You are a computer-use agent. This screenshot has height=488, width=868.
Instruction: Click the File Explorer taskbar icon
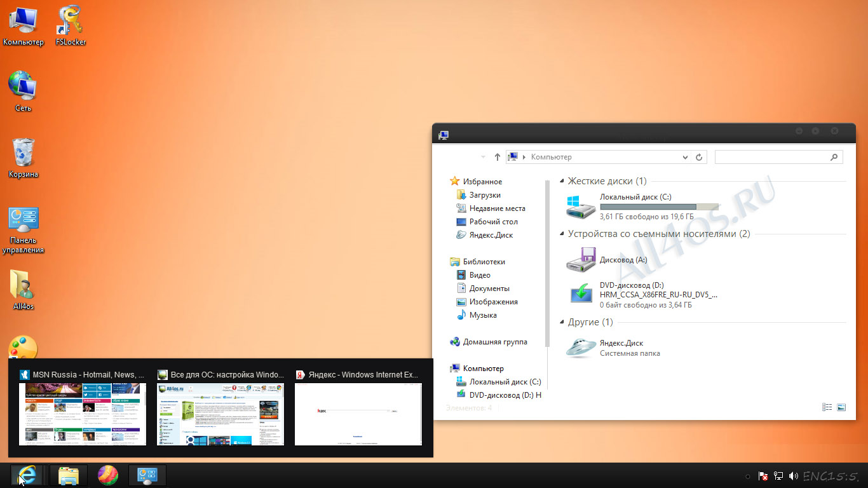[x=69, y=475]
